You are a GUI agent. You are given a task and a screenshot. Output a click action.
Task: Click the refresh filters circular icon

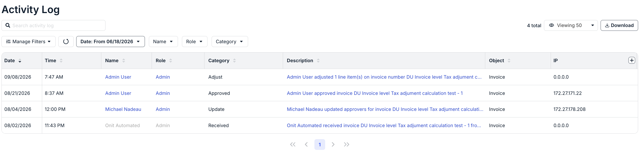[66, 42]
